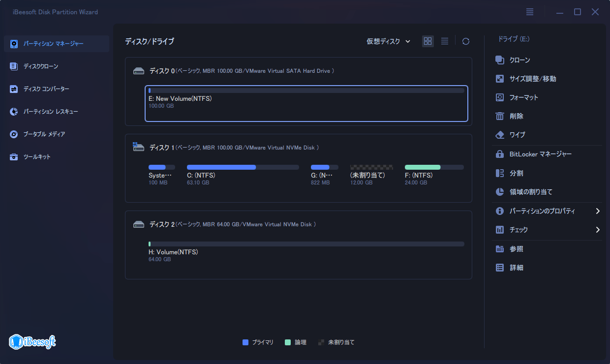Screen dimensions: 610x364
Task: Switch to list view of disks
Action: point(445,41)
